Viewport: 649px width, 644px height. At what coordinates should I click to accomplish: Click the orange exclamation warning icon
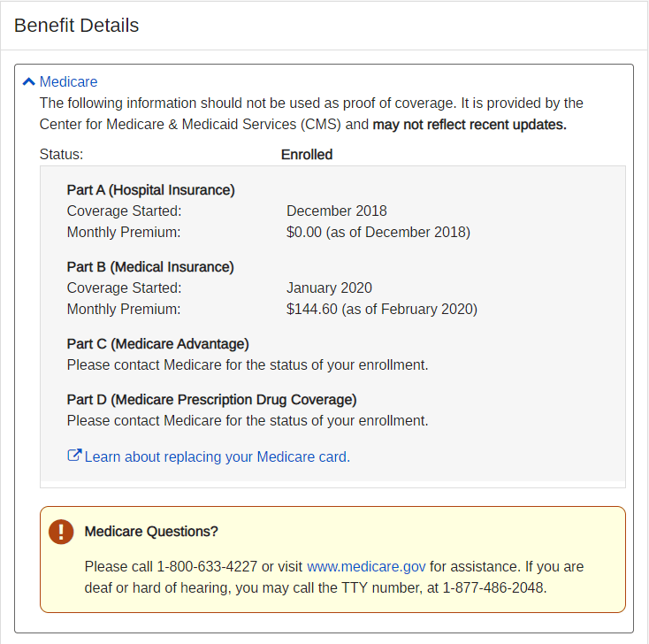61,532
